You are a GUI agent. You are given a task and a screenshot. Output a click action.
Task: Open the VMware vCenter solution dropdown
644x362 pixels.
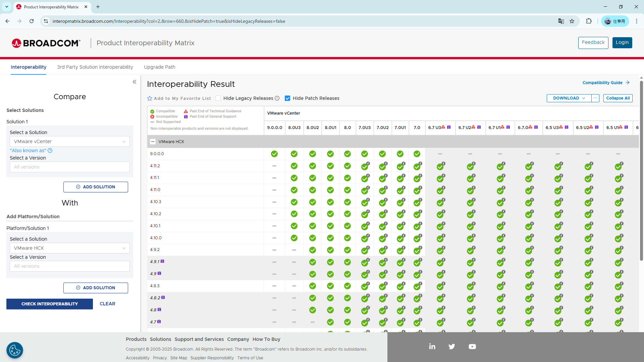[x=70, y=141]
